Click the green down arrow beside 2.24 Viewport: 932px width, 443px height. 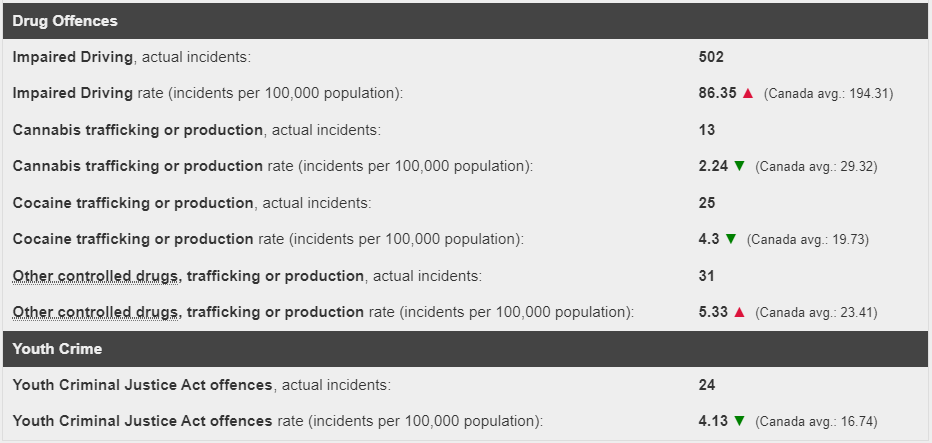point(739,166)
